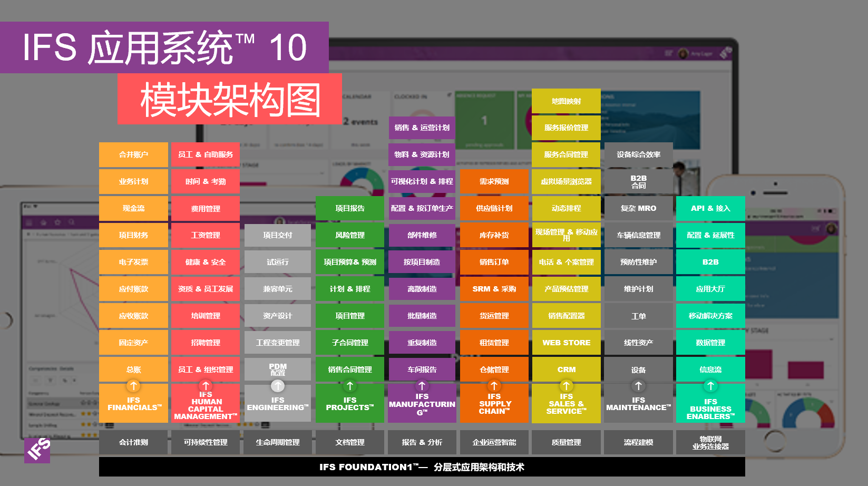Click the up-arrow icon above IFS FINANCIALS
868x486 pixels.
tap(133, 386)
